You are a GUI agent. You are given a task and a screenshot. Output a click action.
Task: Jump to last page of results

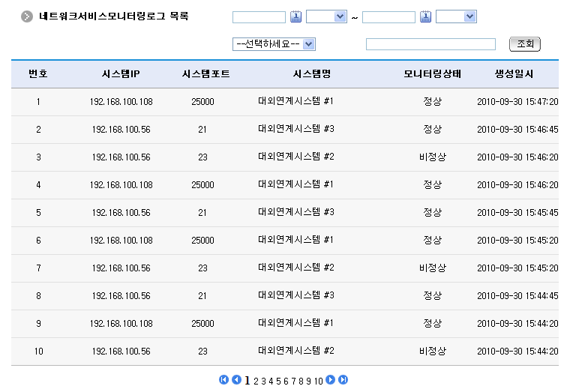[x=343, y=380]
